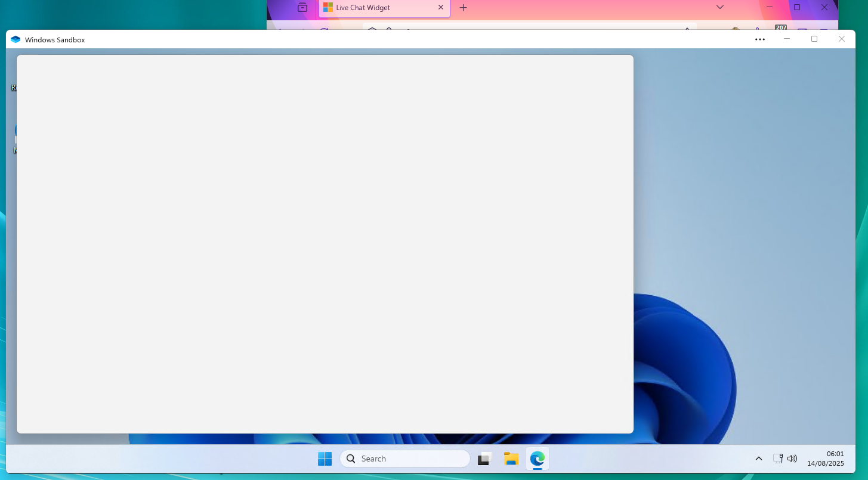Expand hidden system tray icons
This screenshot has width=868, height=480.
(x=758, y=459)
